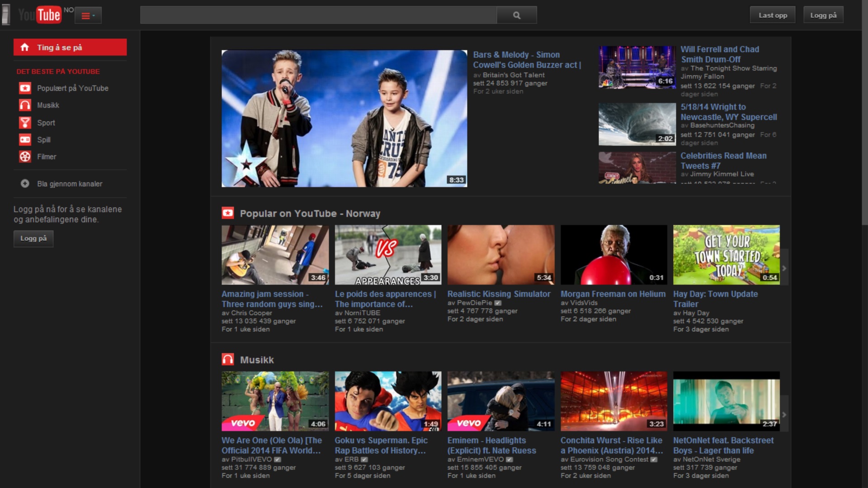
Task: Open Sport in the sidebar
Action: point(46,122)
